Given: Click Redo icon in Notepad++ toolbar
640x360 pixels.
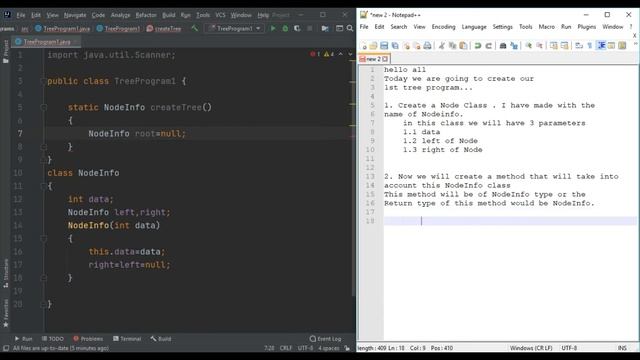Looking at the screenshot, I should click(x=488, y=46).
